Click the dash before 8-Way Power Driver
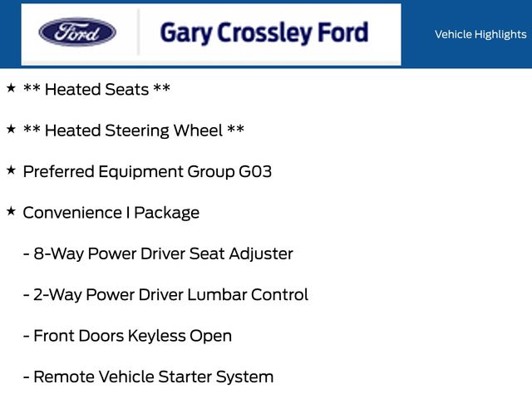The image size is (532, 399). coord(27,254)
